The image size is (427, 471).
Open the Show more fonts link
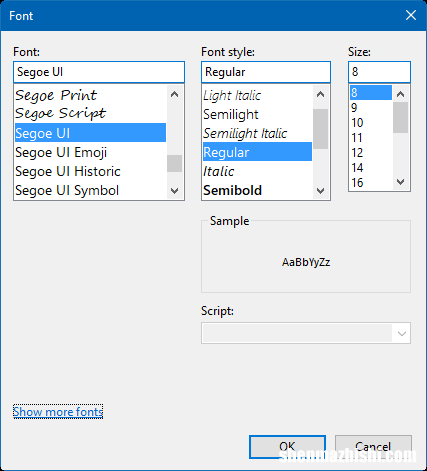(58, 412)
